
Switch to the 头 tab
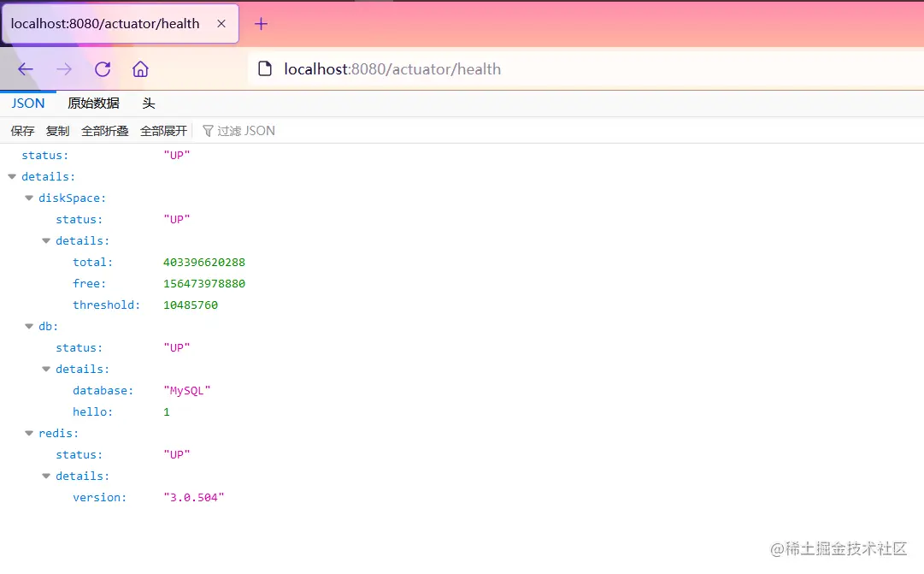tap(149, 104)
